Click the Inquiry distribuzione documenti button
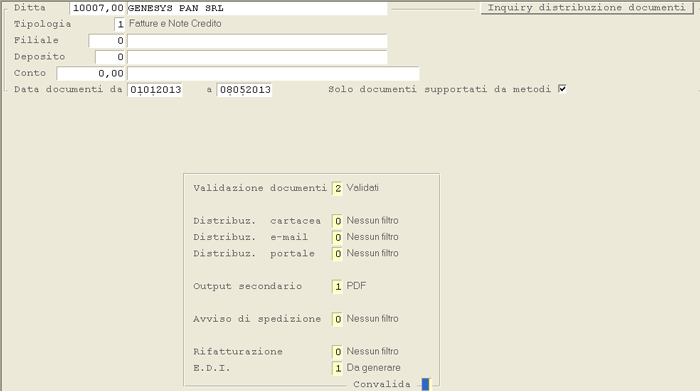Screen dimensions: 700x391 586,8
